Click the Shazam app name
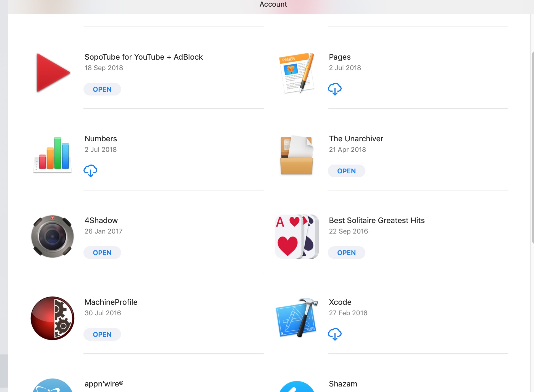This screenshot has height=392, width=534. (343, 384)
